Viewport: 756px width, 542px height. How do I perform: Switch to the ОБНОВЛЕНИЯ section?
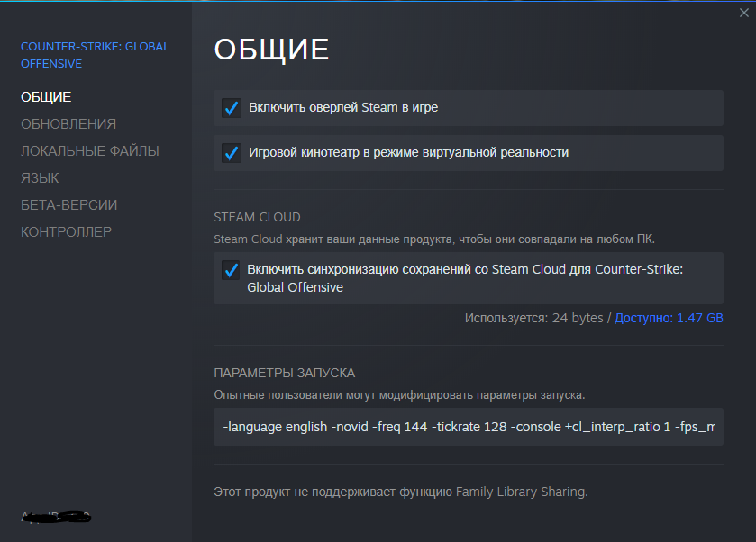point(68,124)
